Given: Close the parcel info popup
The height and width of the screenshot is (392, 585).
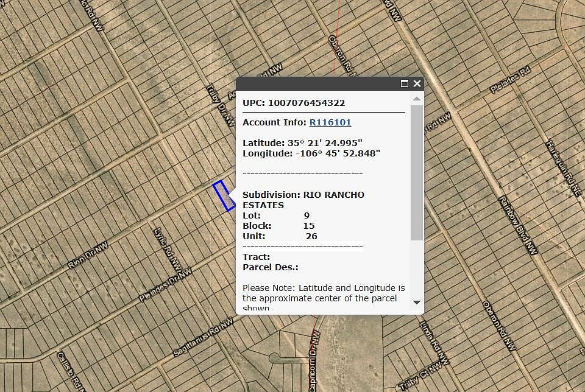Looking at the screenshot, I should click(x=417, y=83).
